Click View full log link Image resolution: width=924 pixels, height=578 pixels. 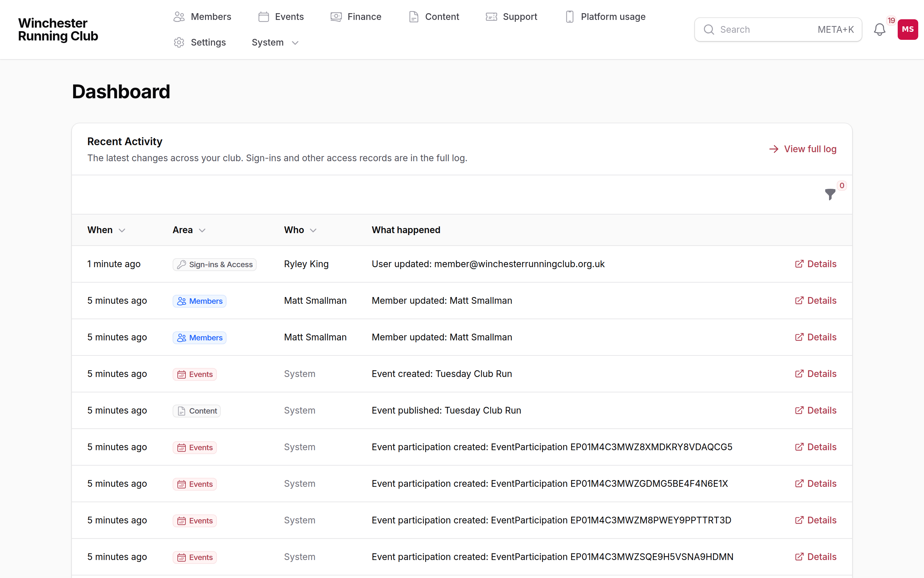[803, 149]
